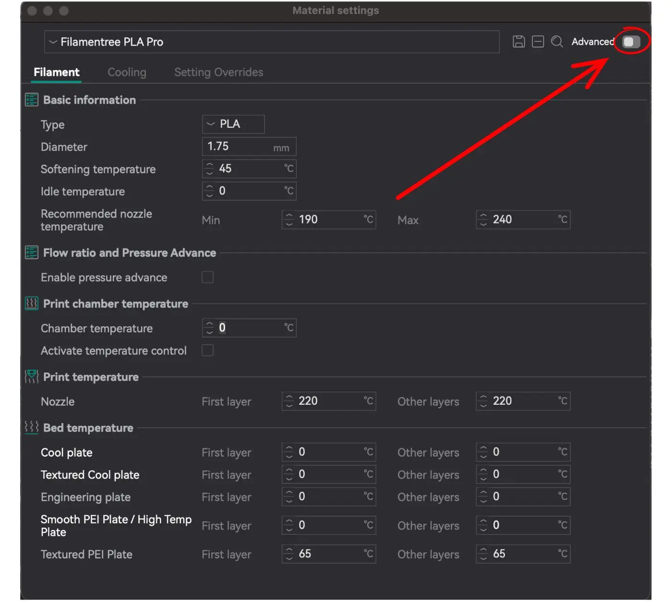The width and height of the screenshot is (672, 616).
Task: Click the Max nozzle temperature stepper arrows
Action: point(483,219)
